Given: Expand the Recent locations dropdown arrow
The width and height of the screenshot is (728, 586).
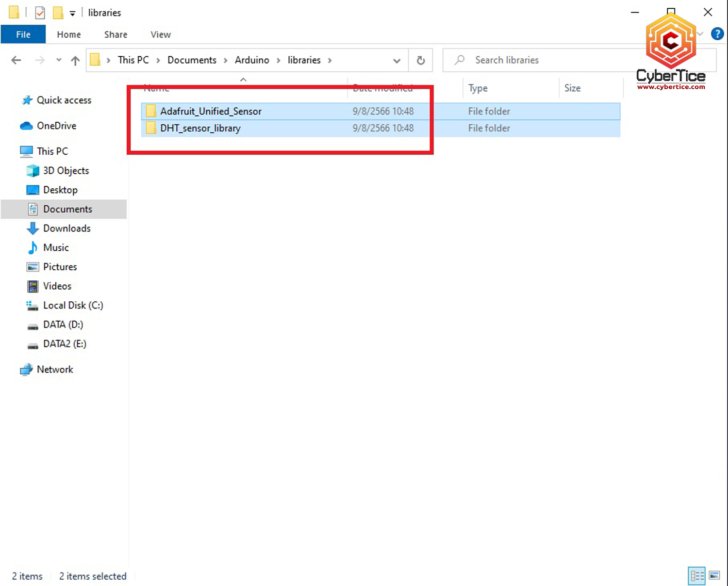Looking at the screenshot, I should 59,60.
